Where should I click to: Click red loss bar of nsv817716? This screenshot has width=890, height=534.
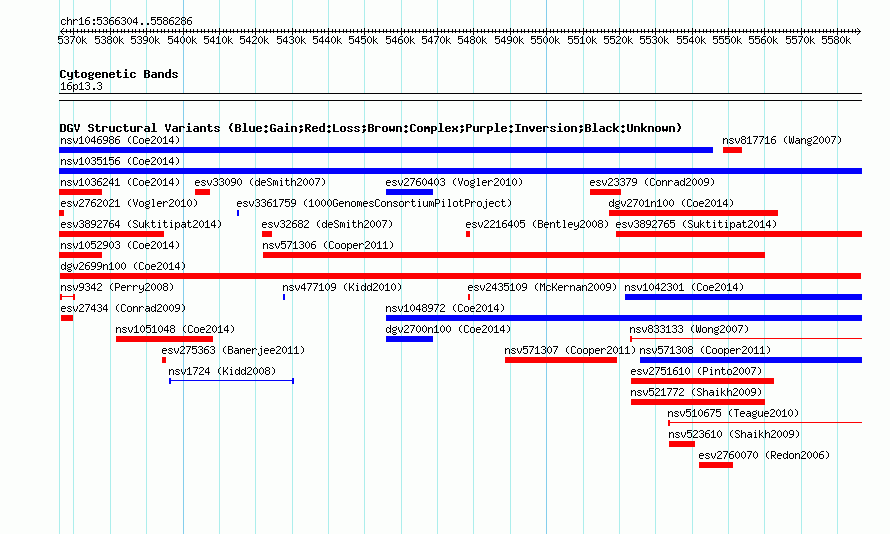732,150
